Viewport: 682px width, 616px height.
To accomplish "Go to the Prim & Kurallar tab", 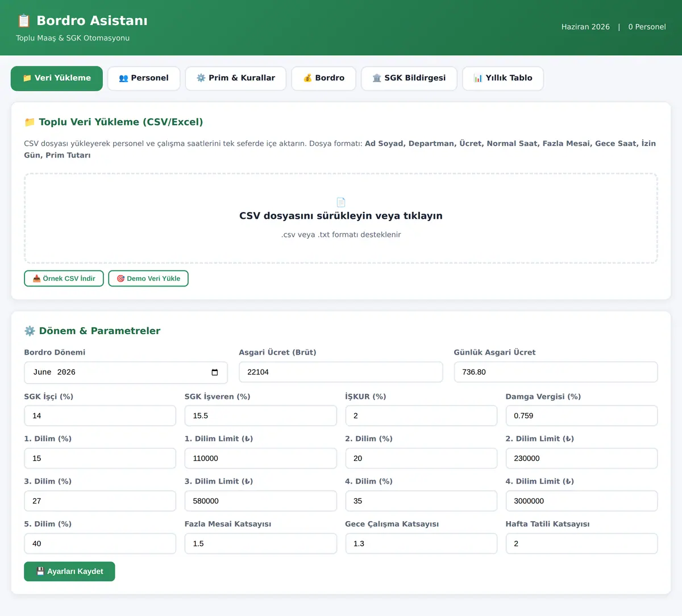I will 236,78.
